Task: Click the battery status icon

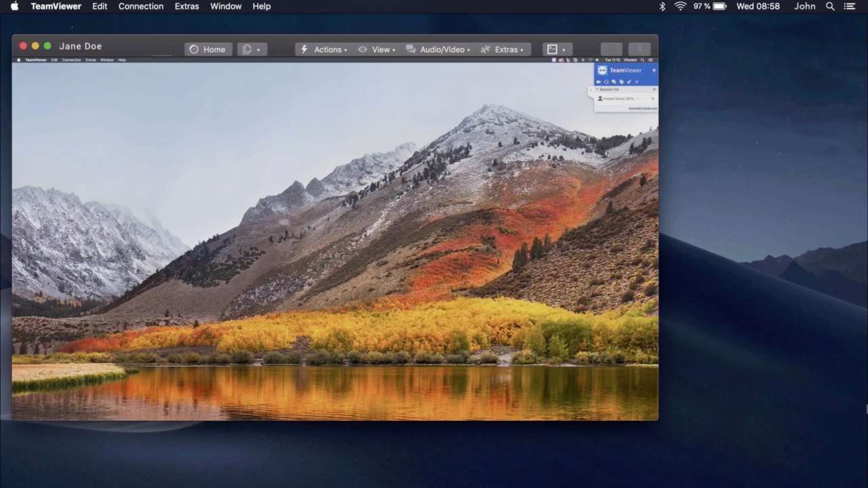Action: click(719, 6)
